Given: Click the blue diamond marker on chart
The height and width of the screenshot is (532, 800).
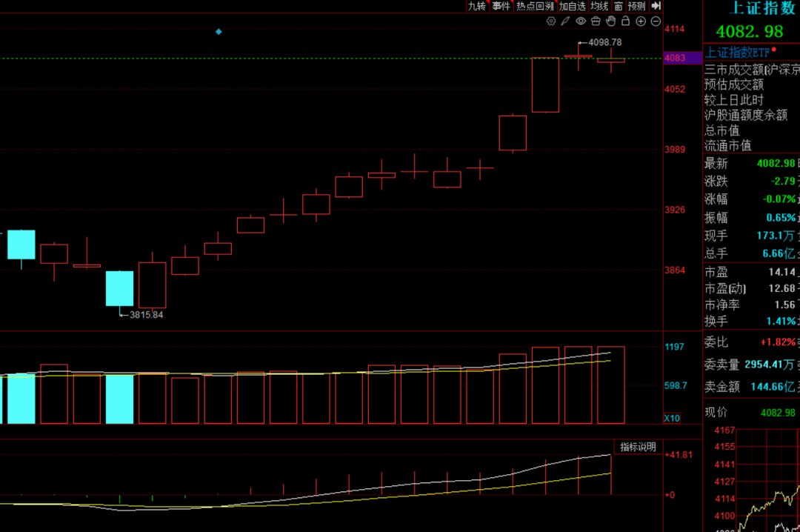Looking at the screenshot, I should (219, 32).
